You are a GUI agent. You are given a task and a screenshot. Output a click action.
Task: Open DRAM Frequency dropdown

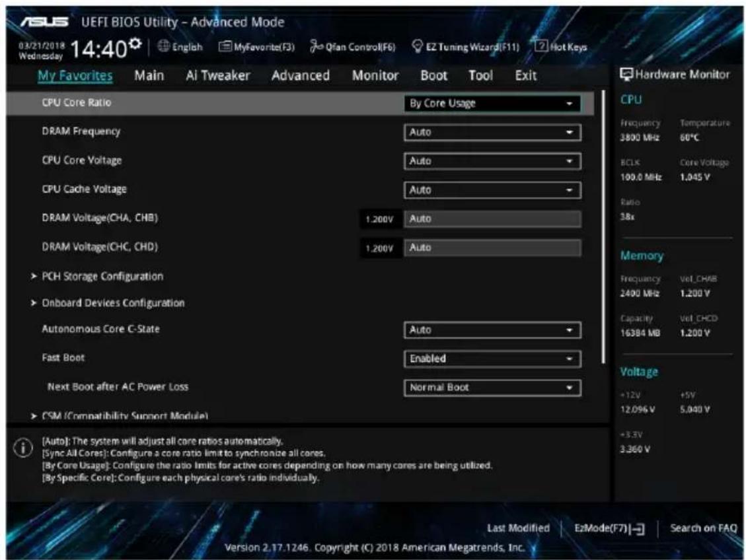click(x=492, y=132)
